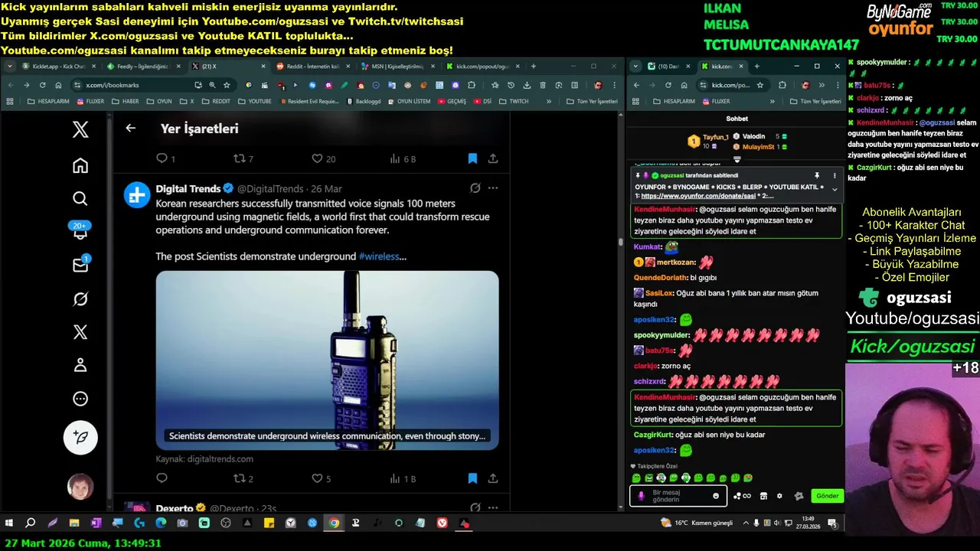Viewport: 980px width, 551px height.
Task: Open Grok action on Digital Trends post
Action: (x=475, y=188)
